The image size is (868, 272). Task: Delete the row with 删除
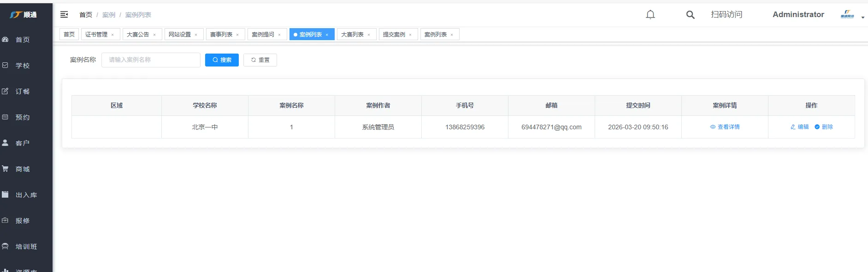tap(824, 127)
